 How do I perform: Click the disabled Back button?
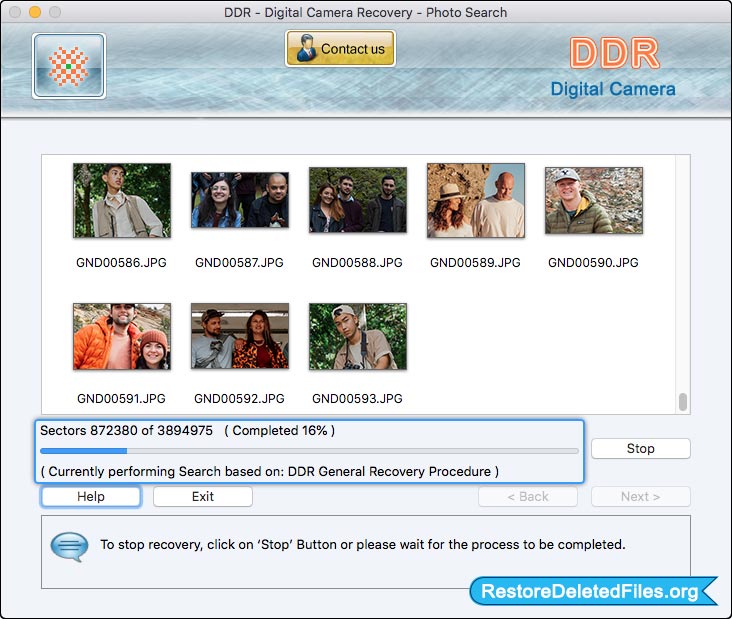click(528, 496)
